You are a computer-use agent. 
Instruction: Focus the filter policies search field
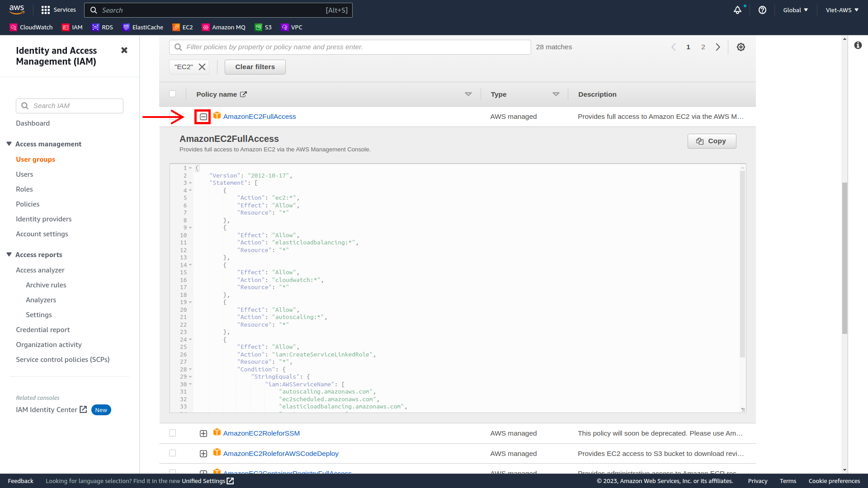[x=350, y=47]
